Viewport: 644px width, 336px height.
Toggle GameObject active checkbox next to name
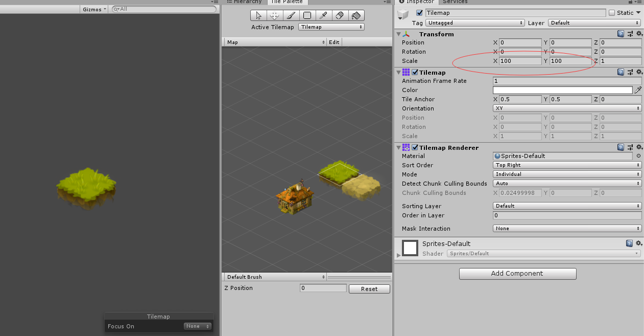point(420,13)
